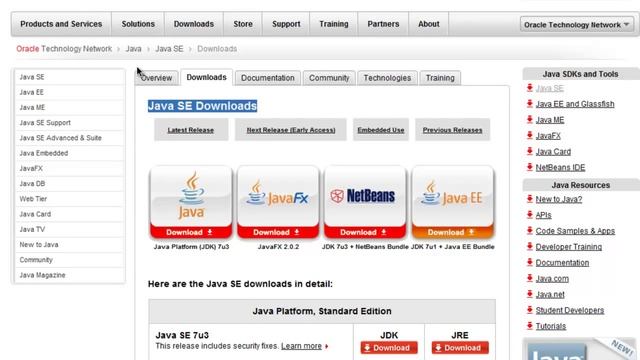
Task: Select the Downloads page tab
Action: coord(207,77)
